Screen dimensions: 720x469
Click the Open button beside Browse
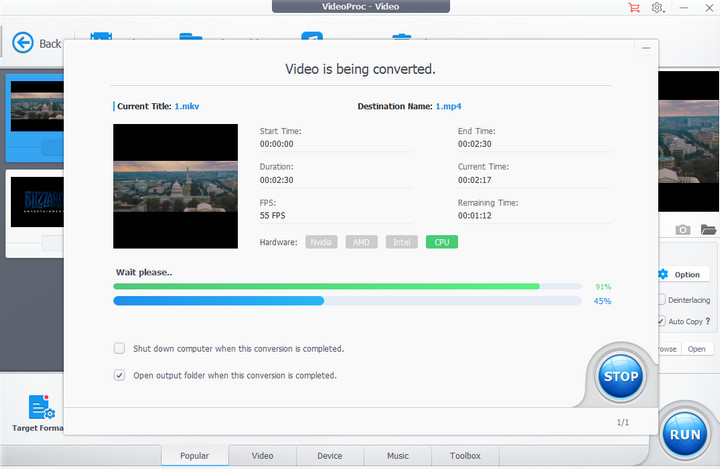coord(697,349)
